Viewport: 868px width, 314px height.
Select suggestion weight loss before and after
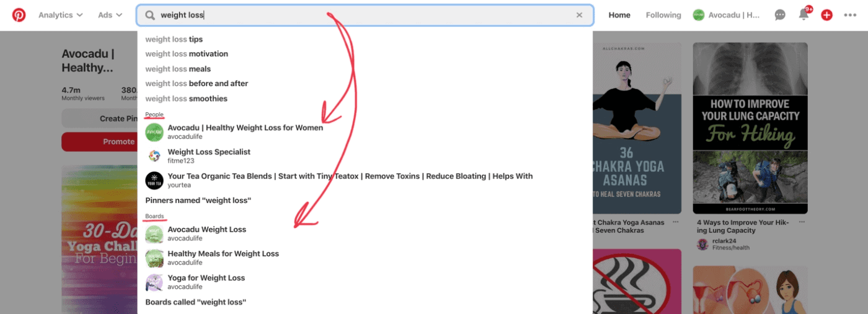click(x=197, y=84)
